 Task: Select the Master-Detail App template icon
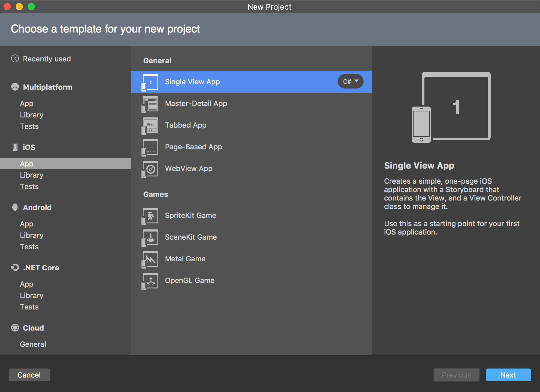[x=150, y=104]
